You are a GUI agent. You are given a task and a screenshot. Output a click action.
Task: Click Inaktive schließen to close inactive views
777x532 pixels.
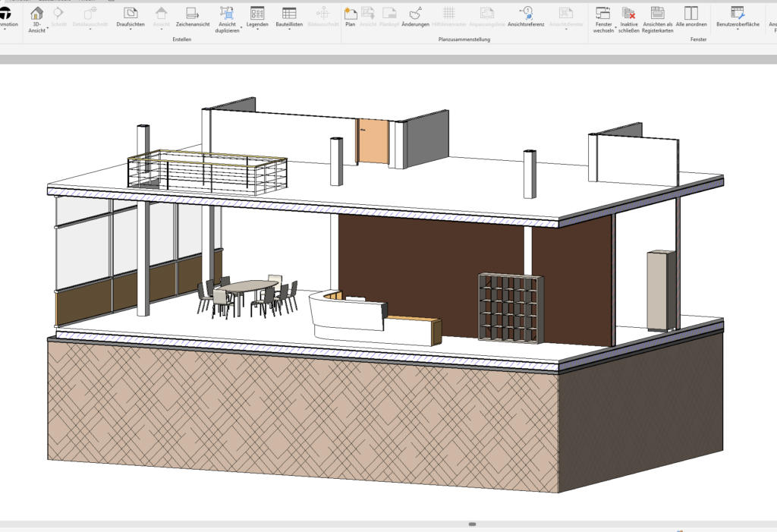(629, 18)
